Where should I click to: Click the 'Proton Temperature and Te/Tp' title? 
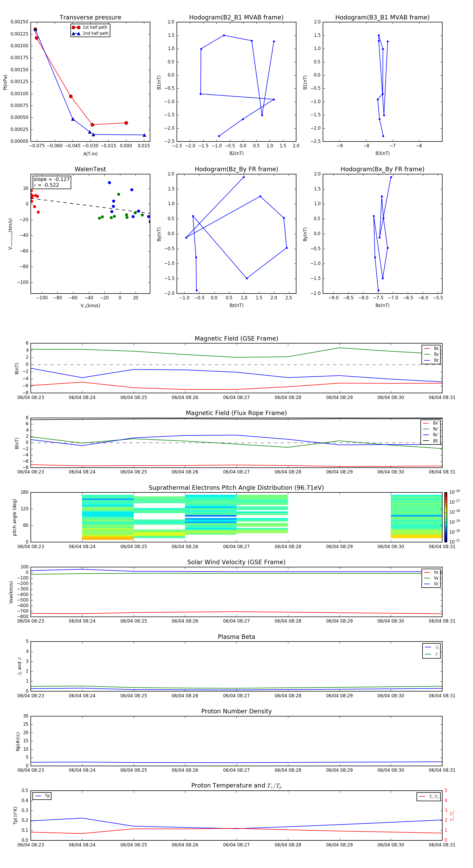coord(236,785)
